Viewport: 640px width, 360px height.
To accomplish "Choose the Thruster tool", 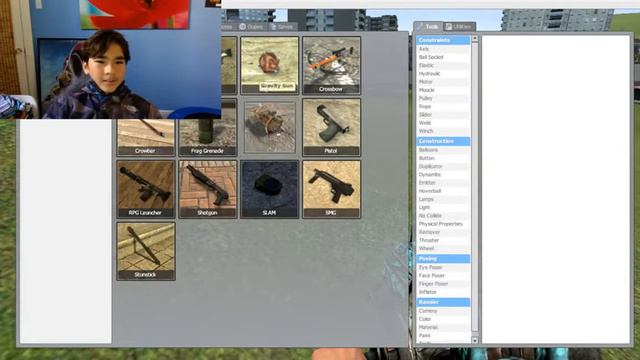I will click(443, 240).
